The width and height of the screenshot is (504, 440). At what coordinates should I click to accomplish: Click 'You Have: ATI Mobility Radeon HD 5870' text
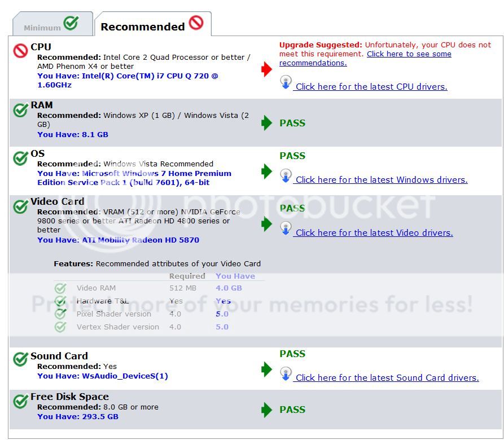(118, 240)
